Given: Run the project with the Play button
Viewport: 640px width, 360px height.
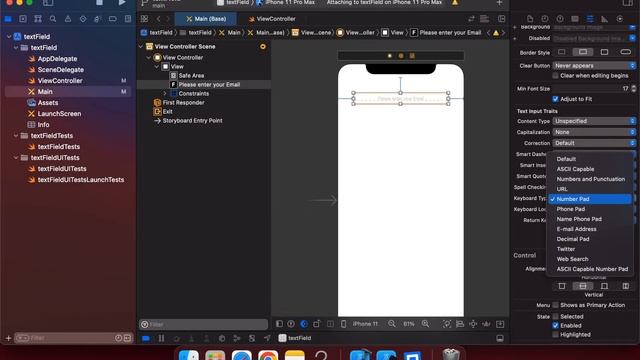Looking at the screenshot, I should point(122,2).
